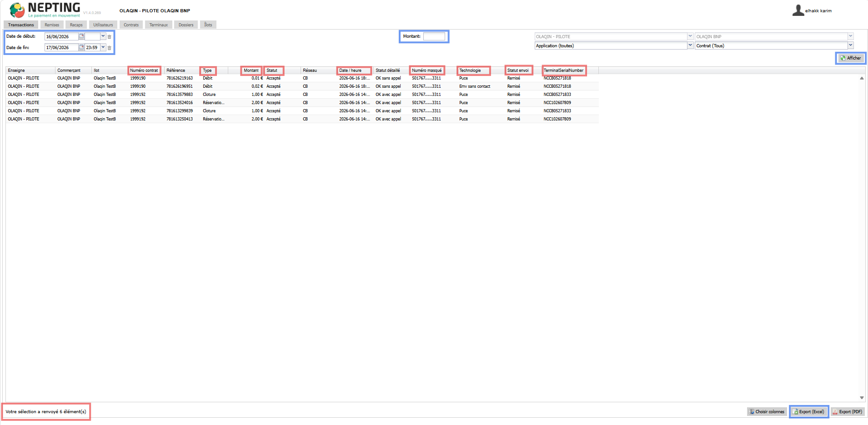868x425 pixels.
Task: Click 'Votre sélection a renvoyé 6 élément(s)' status
Action: tap(46, 412)
